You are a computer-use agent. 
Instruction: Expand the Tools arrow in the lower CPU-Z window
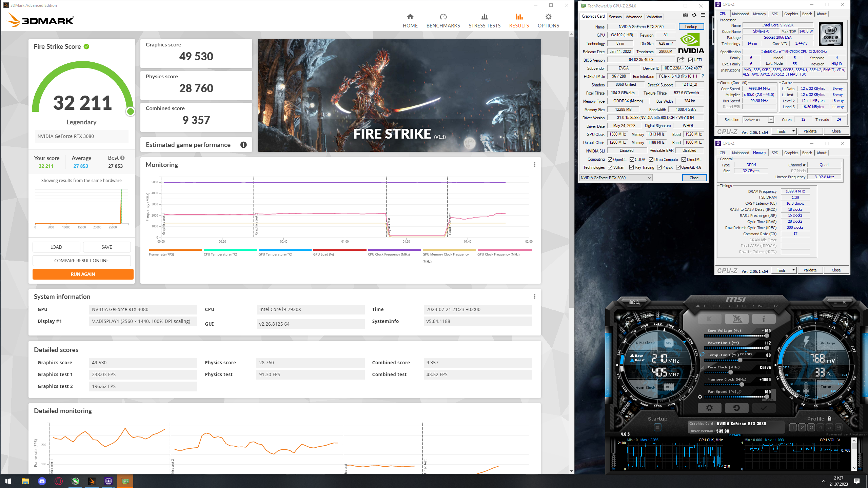coord(793,270)
